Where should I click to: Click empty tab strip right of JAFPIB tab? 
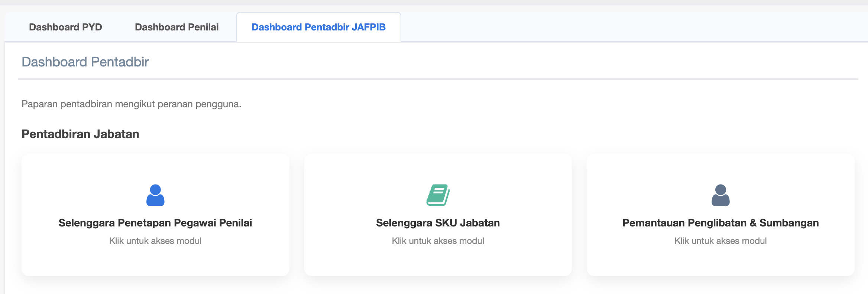tap(632, 27)
